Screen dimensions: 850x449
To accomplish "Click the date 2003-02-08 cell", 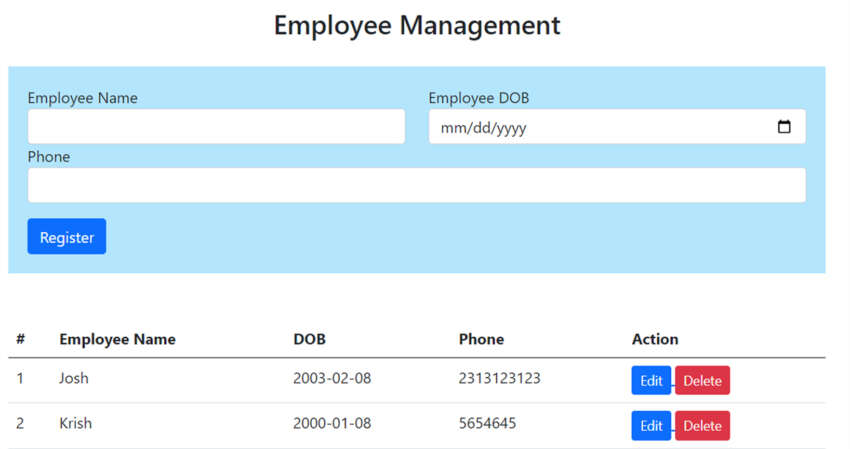I will 332,378.
